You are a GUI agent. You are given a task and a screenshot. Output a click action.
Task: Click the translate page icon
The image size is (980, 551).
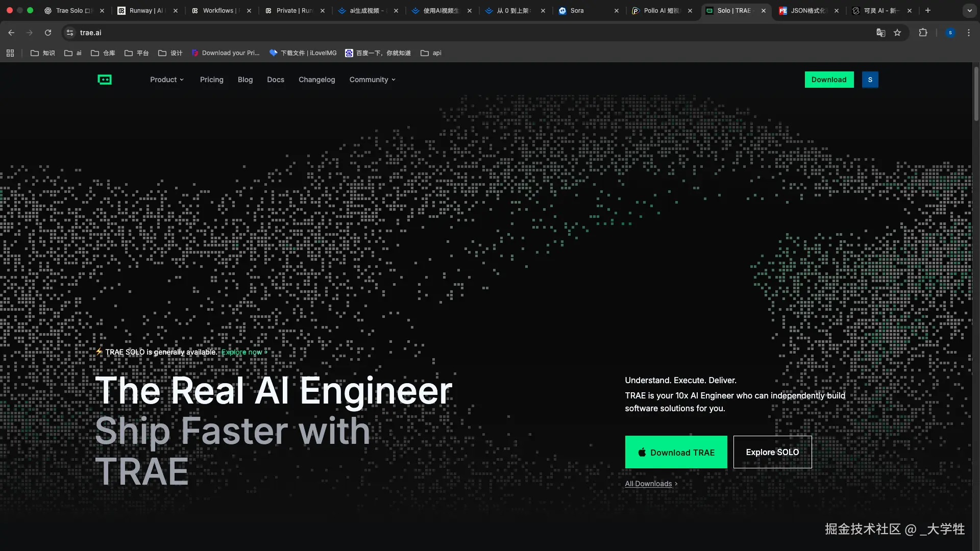point(880,33)
